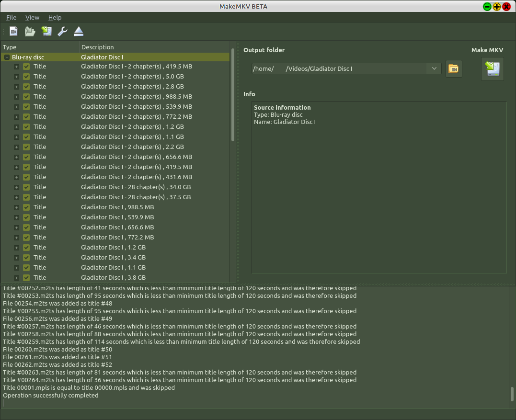Close the MakeMKV window with the red button
This screenshot has width=516, height=420.
point(506,7)
